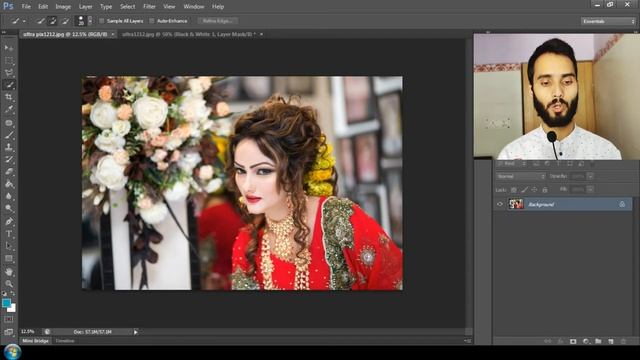Select the History Brush tool

point(9,159)
